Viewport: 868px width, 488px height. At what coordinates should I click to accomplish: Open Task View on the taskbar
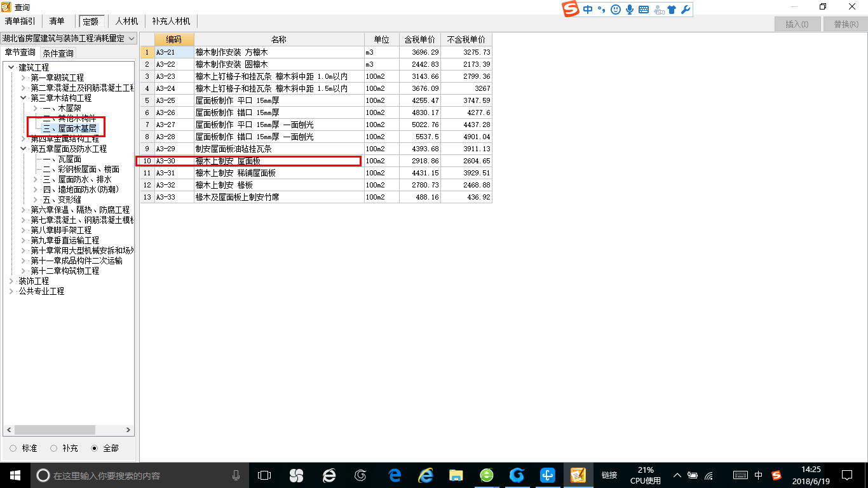(x=264, y=475)
